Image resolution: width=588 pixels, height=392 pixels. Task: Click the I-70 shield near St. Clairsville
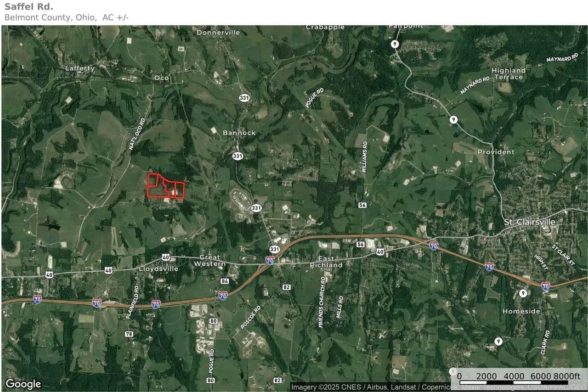tap(490, 266)
